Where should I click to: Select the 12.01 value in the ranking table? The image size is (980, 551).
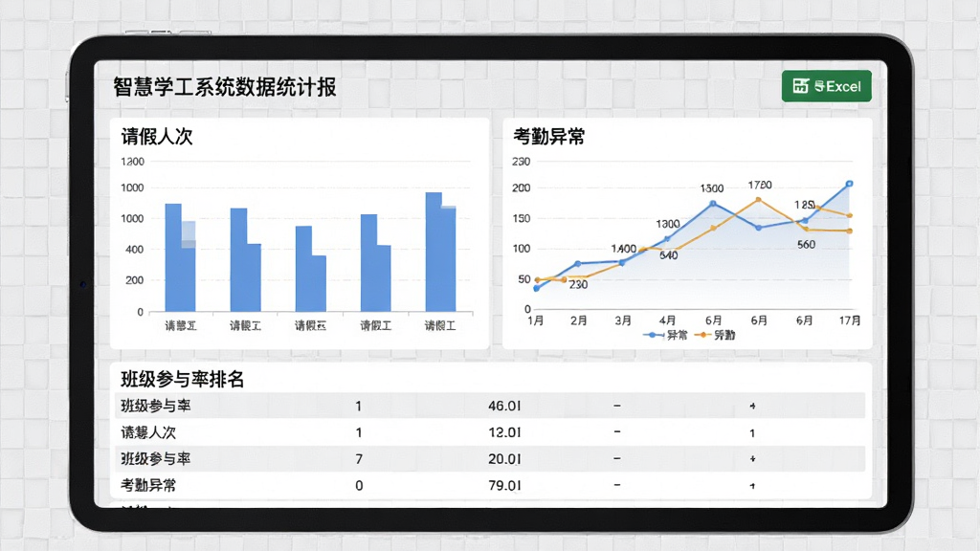504,432
